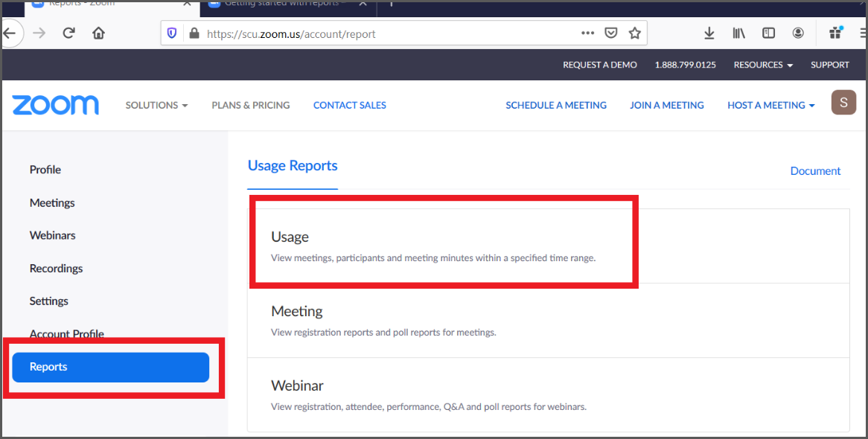The image size is (868, 439).
Task: Click the Zoom logo to go home
Action: click(x=55, y=105)
